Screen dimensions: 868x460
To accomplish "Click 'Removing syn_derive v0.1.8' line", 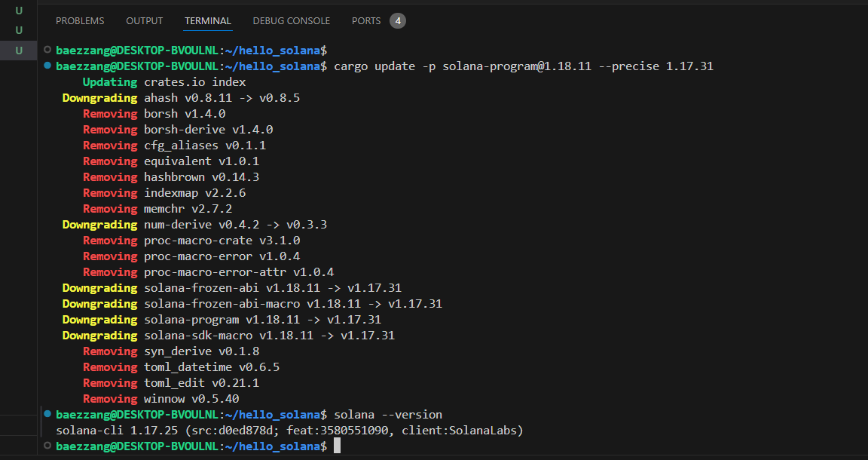I will (171, 351).
